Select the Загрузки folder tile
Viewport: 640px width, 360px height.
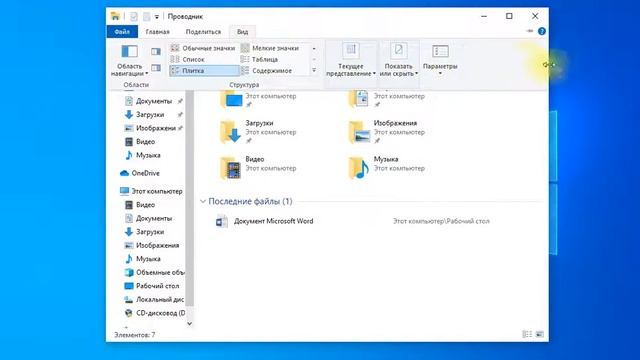259,131
